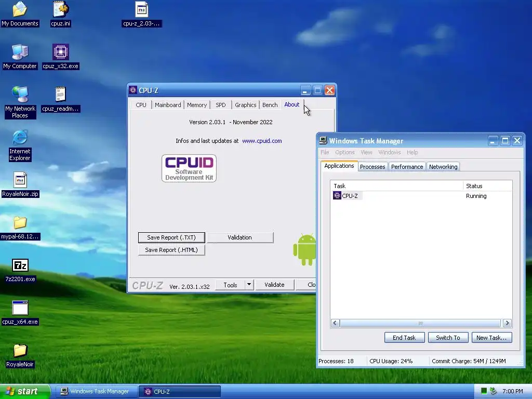532x399 pixels.
Task: Select the About tab in CPU-Z
Action: pos(292,104)
